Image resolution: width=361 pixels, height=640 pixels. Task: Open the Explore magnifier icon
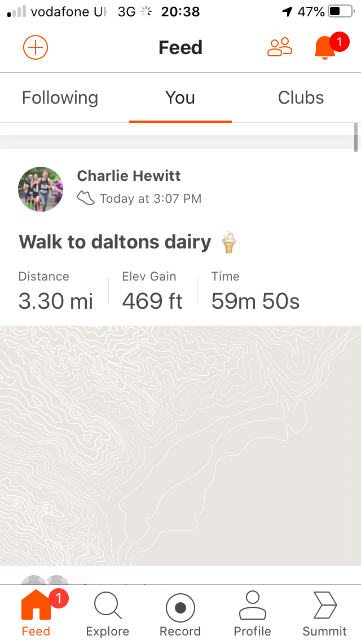tap(108, 606)
